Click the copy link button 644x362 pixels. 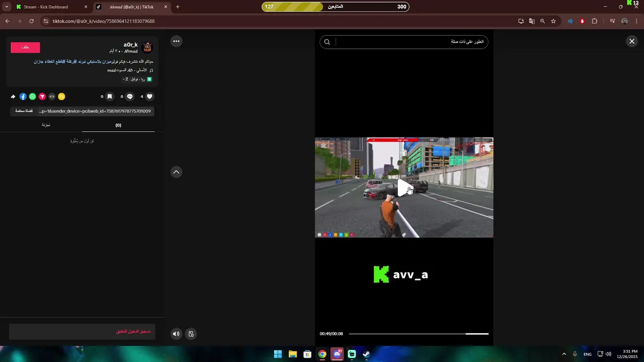(x=24, y=111)
